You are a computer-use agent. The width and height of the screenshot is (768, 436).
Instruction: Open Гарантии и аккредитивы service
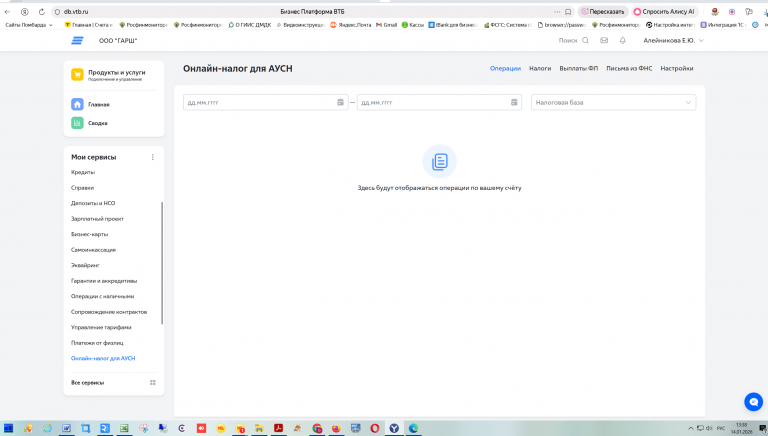click(104, 281)
